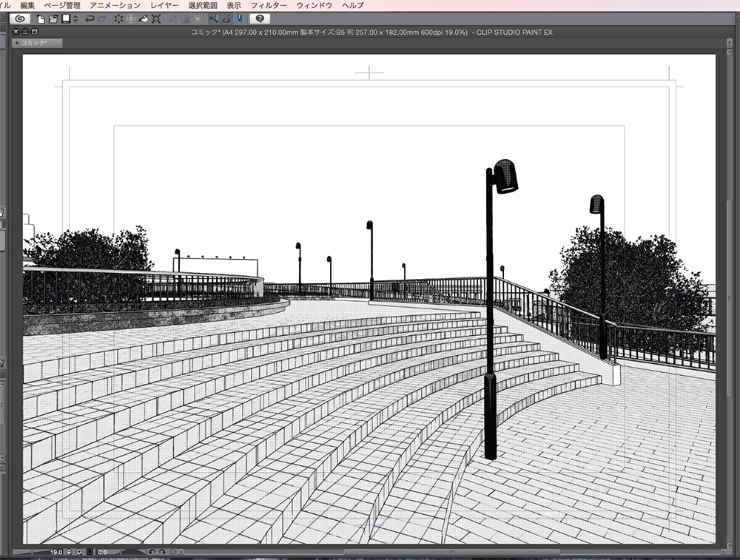740x560 pixels.
Task: Redo the last undone action
Action: pyautogui.click(x=102, y=19)
